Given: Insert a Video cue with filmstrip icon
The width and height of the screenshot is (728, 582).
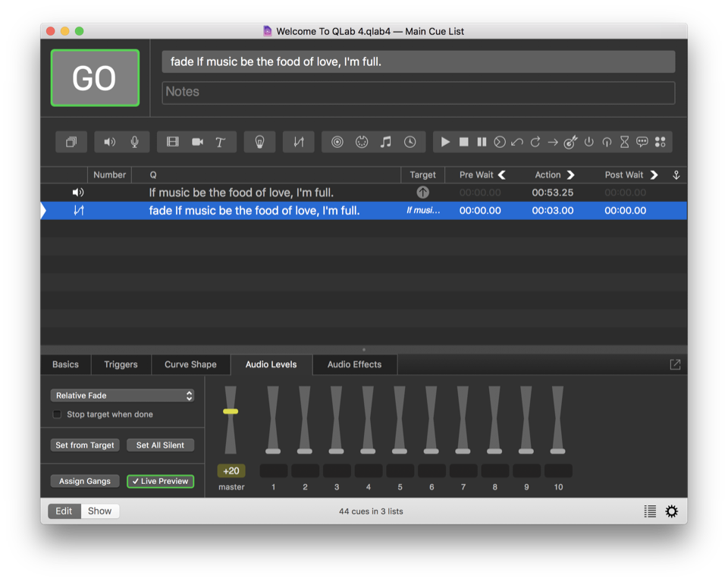Looking at the screenshot, I should [173, 142].
